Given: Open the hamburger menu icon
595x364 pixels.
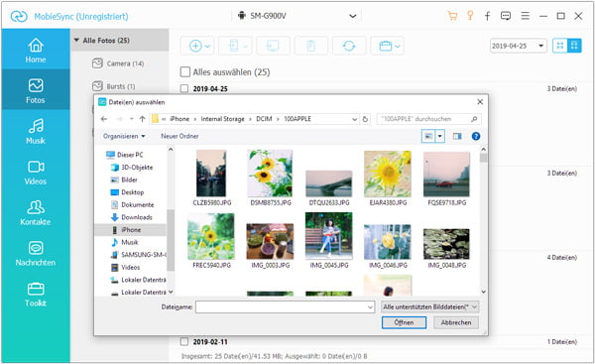Looking at the screenshot, I should (x=526, y=16).
